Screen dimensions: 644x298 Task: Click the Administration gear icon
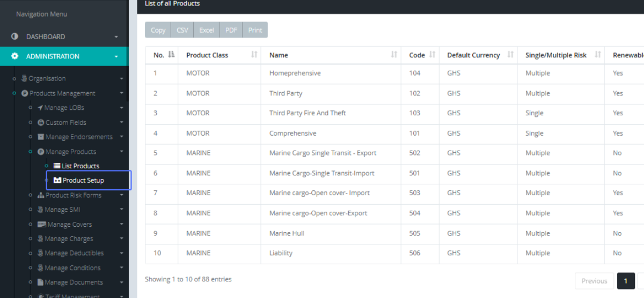(14, 56)
